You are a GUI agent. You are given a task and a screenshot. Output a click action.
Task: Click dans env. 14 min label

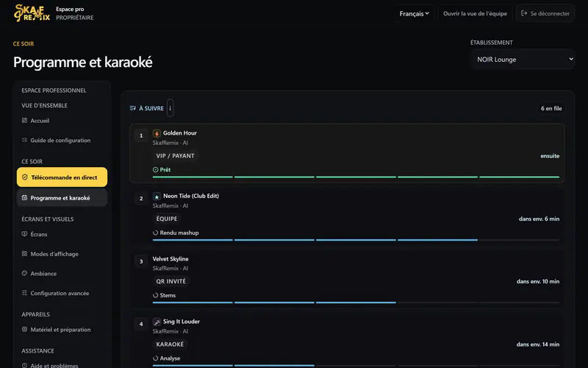click(x=538, y=344)
